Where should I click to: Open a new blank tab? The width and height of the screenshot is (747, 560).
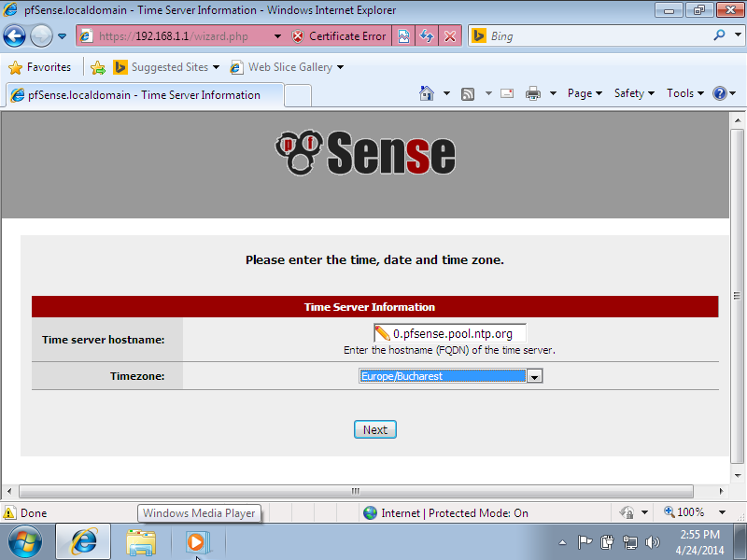tap(298, 95)
